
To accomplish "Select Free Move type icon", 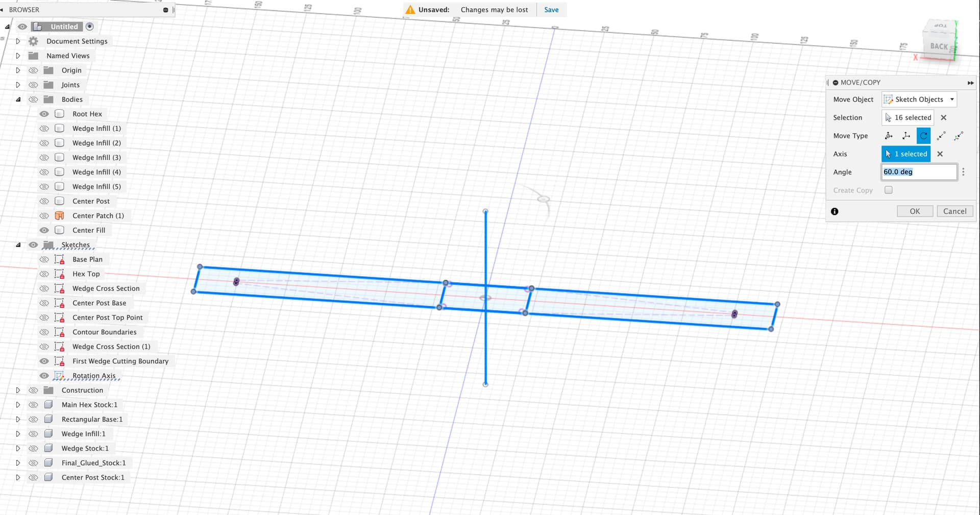I will point(889,136).
